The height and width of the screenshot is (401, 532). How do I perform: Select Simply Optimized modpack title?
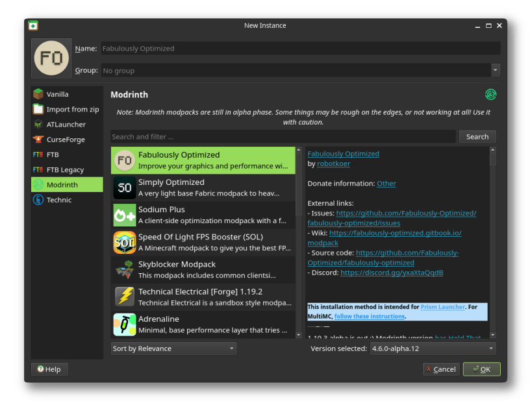point(171,182)
